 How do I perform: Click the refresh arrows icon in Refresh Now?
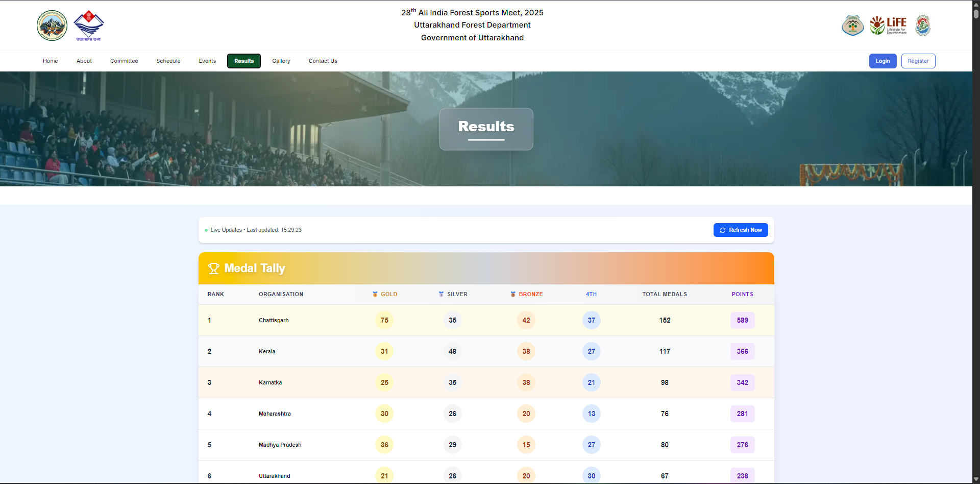[x=723, y=230]
